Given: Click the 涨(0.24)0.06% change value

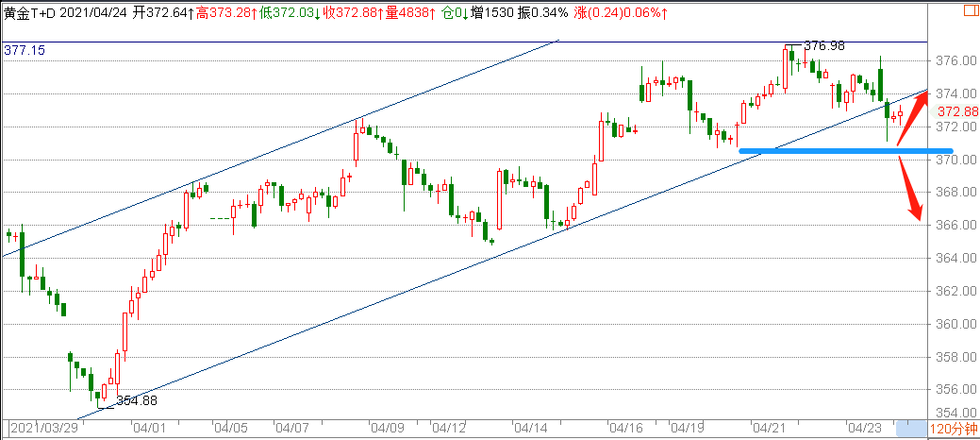Looking at the screenshot, I should coord(622,13).
